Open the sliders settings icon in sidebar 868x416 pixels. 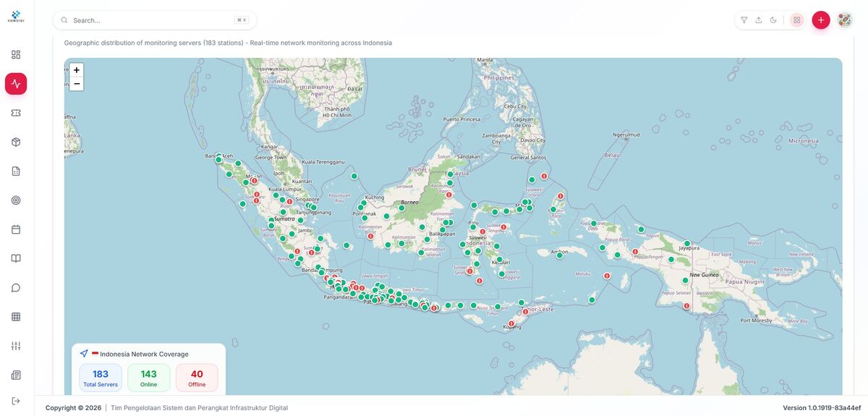point(16,346)
